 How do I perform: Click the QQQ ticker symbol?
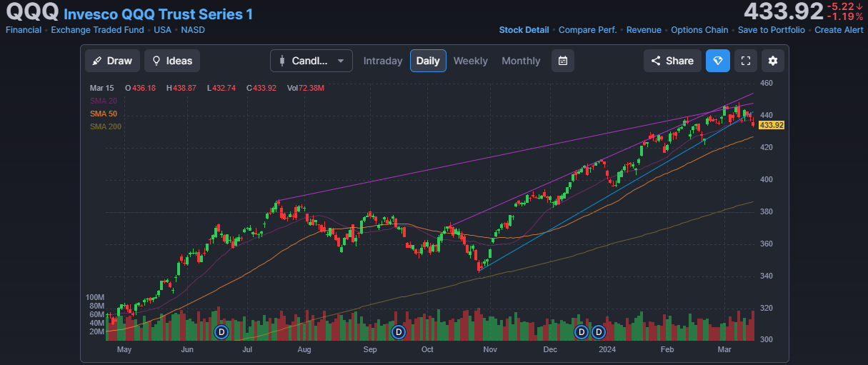[x=32, y=13]
